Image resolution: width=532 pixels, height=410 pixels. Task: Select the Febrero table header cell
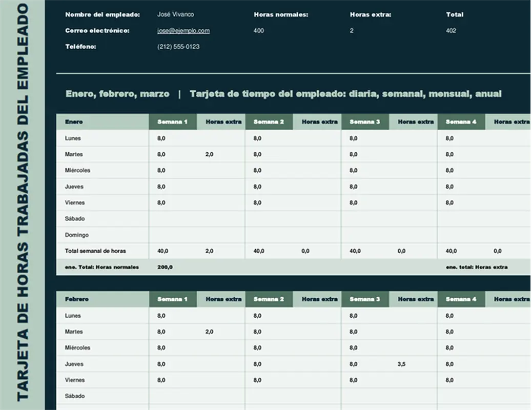[103, 299]
